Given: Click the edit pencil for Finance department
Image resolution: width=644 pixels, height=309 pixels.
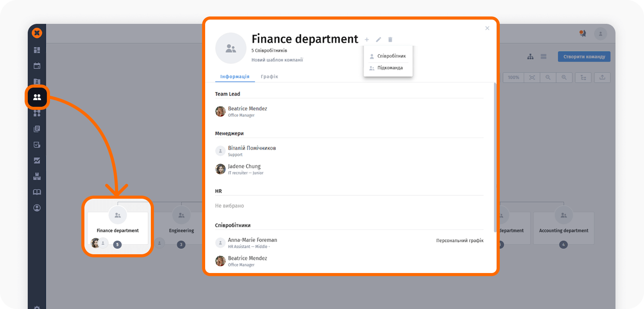Looking at the screenshot, I should click(378, 40).
